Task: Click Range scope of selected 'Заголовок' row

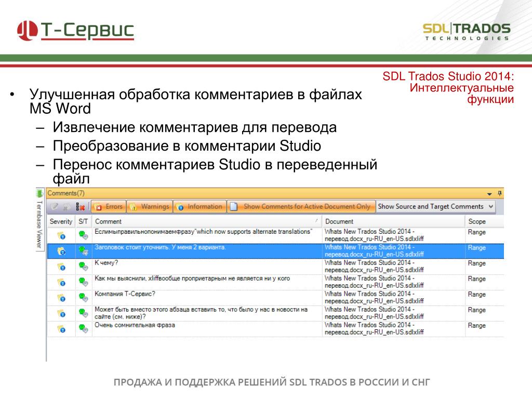Action: 477,248
